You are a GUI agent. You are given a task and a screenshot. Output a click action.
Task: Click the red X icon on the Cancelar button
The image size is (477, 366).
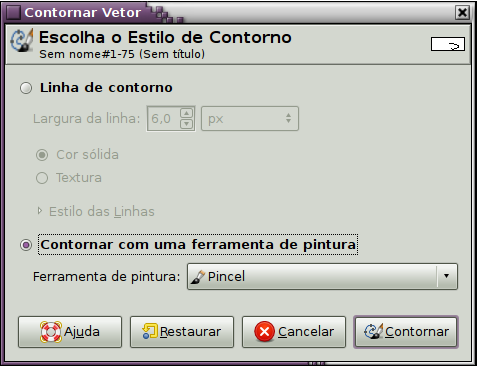coord(264,332)
